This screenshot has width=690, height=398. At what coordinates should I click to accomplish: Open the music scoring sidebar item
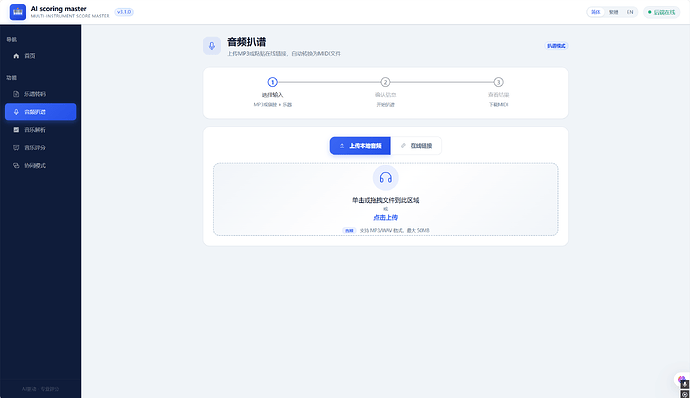pyautogui.click(x=40, y=147)
